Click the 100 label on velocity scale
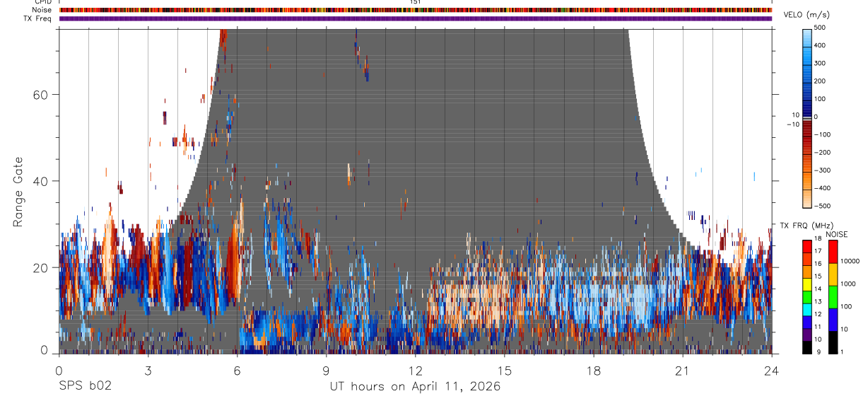 [x=820, y=99]
